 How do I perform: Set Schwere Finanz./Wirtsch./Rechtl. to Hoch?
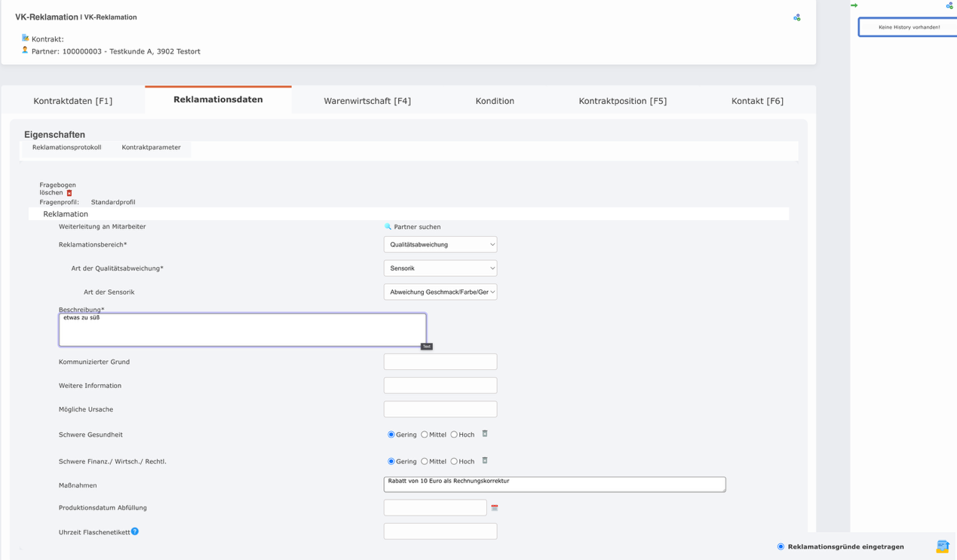click(x=454, y=461)
